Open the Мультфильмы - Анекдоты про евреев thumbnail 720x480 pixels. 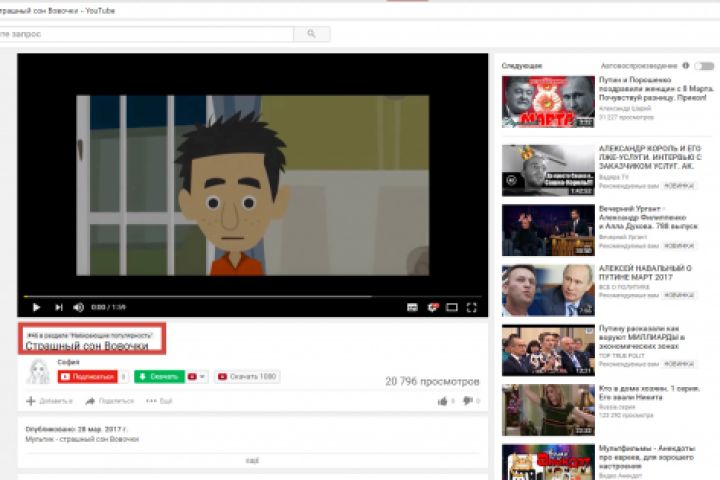548,462
